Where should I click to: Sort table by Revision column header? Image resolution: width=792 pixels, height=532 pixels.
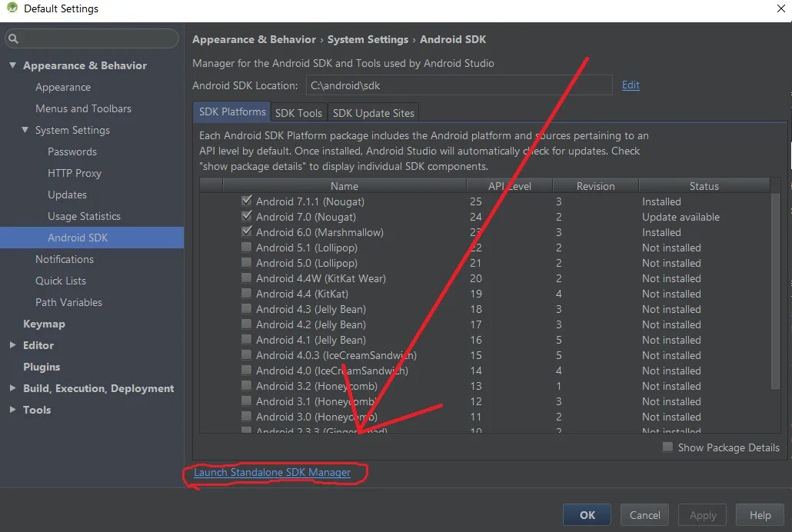point(595,186)
